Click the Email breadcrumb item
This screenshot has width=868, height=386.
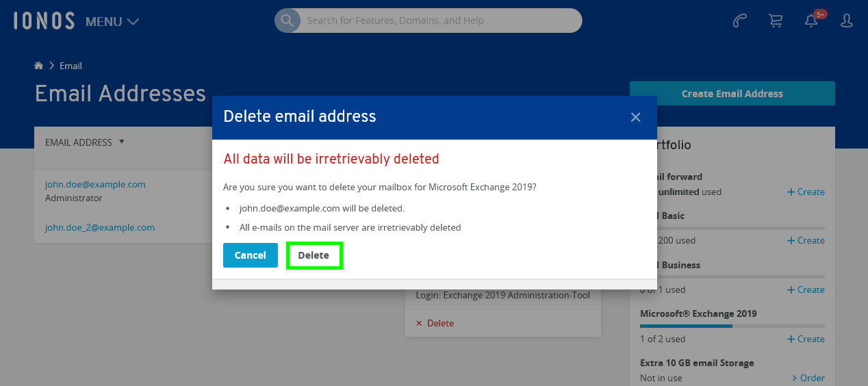[71, 66]
